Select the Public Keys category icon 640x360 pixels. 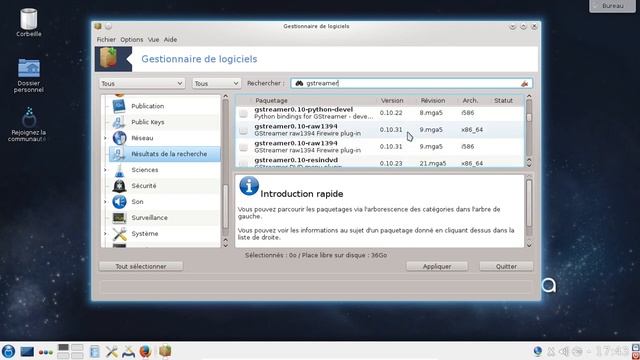[x=119, y=122]
